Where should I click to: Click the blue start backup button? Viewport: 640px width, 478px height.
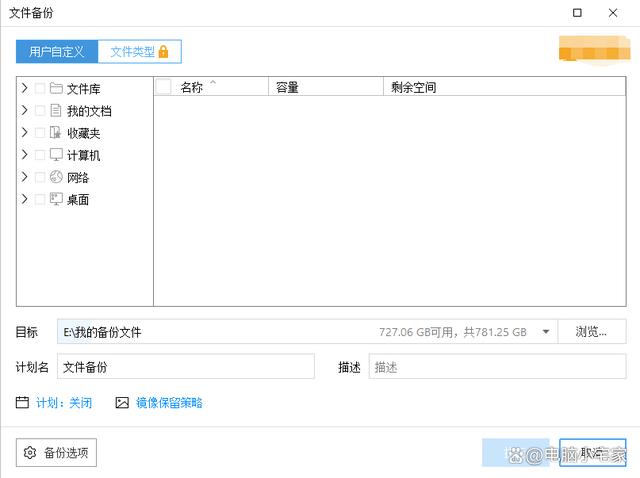516,452
